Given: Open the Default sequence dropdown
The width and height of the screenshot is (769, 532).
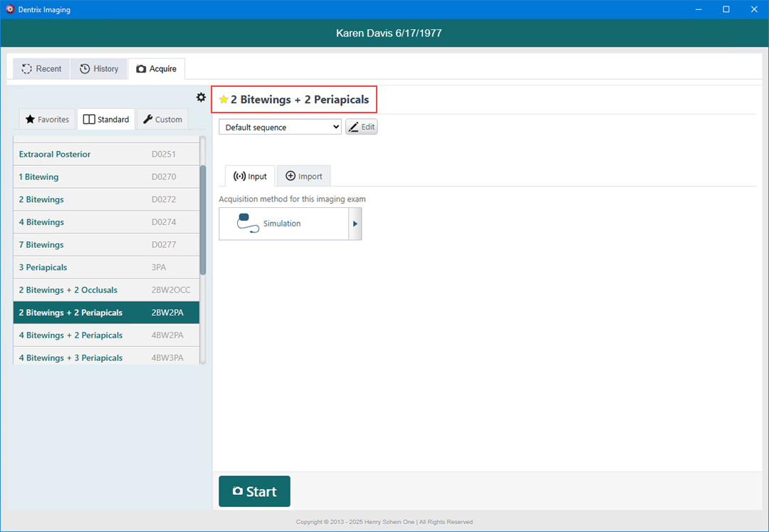Looking at the screenshot, I should coord(281,127).
